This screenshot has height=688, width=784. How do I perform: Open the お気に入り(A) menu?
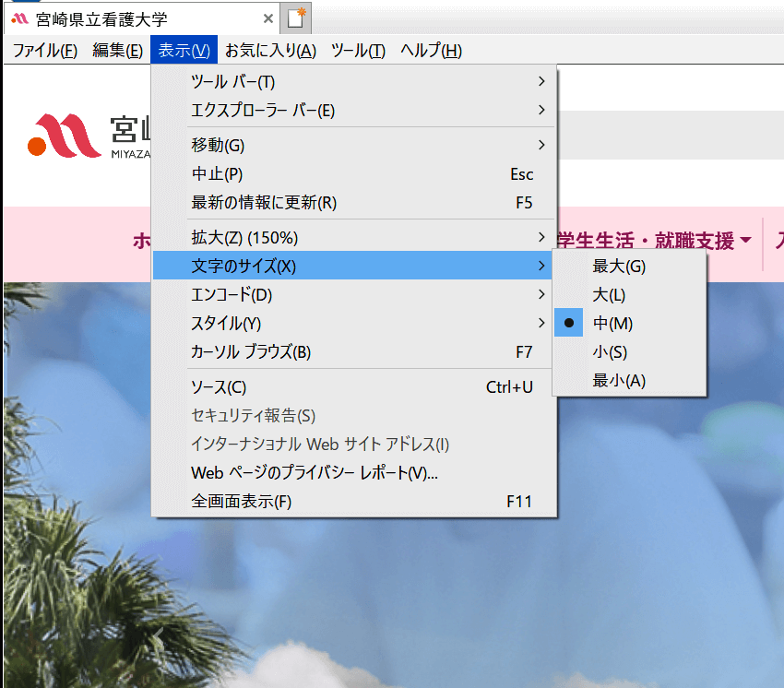pos(270,50)
